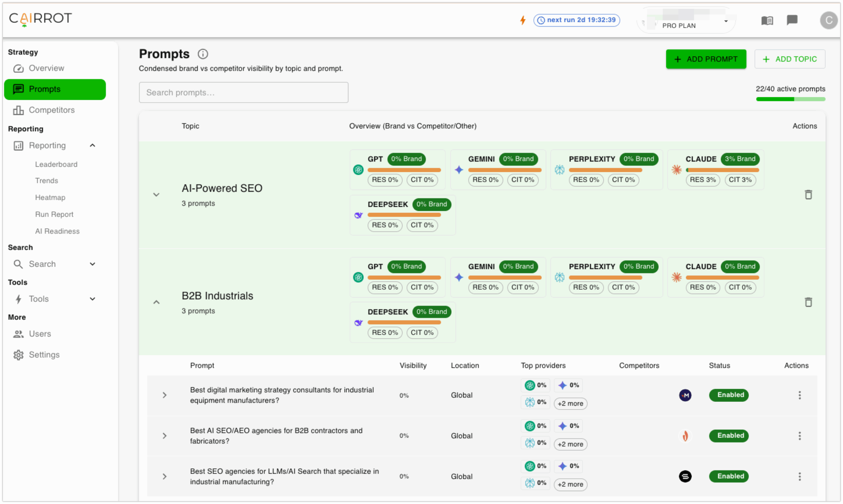Click the info icon beside Prompts title
Viewport: 843px width, 504px height.
point(203,54)
